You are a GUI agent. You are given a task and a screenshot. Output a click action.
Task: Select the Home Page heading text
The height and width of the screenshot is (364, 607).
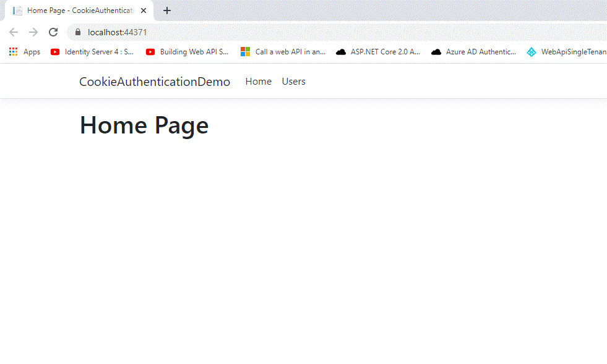(144, 125)
